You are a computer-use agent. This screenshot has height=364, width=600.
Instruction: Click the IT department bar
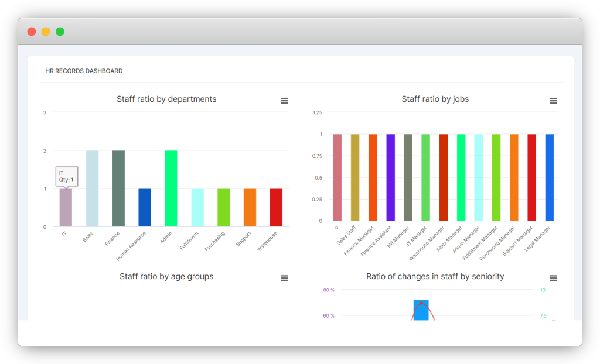(66, 208)
